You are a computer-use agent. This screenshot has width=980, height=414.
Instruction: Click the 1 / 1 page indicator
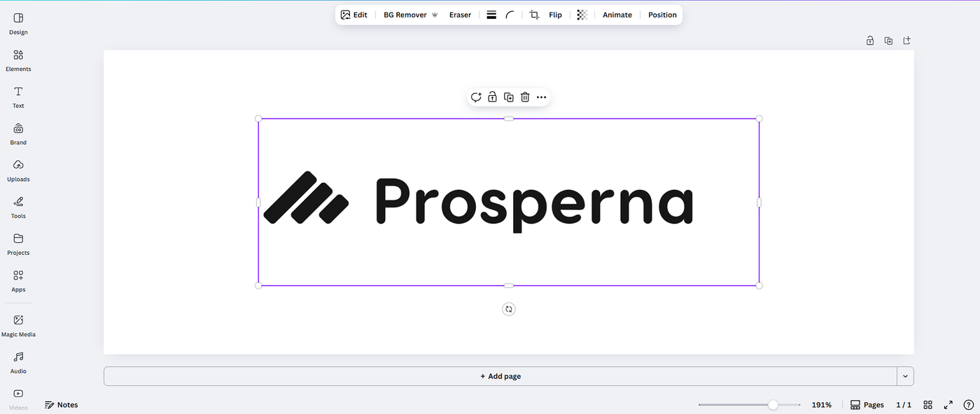coord(904,405)
